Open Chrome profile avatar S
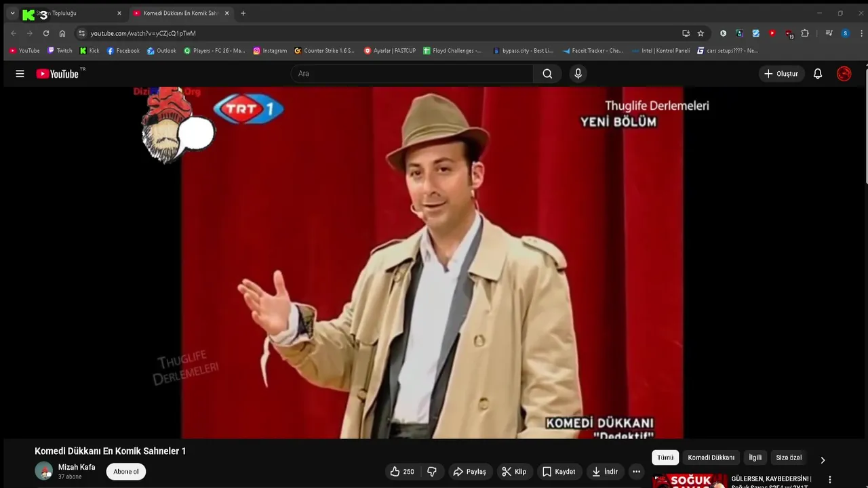Screen dimensions: 868x488 point(845,33)
